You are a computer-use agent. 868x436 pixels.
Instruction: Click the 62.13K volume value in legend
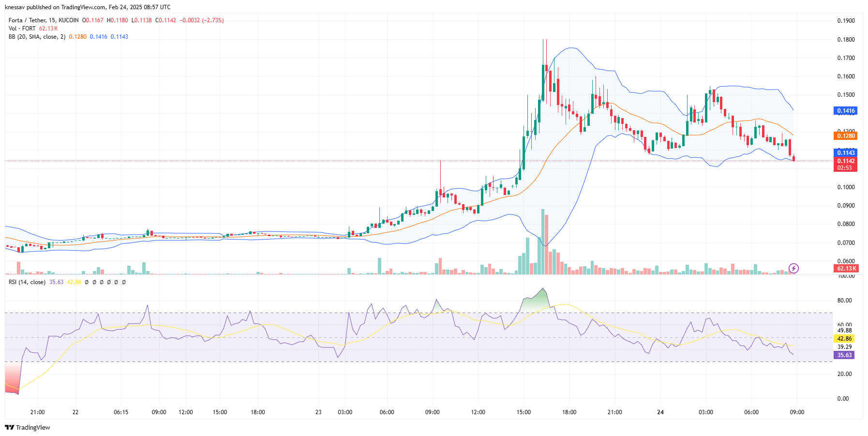click(48, 29)
